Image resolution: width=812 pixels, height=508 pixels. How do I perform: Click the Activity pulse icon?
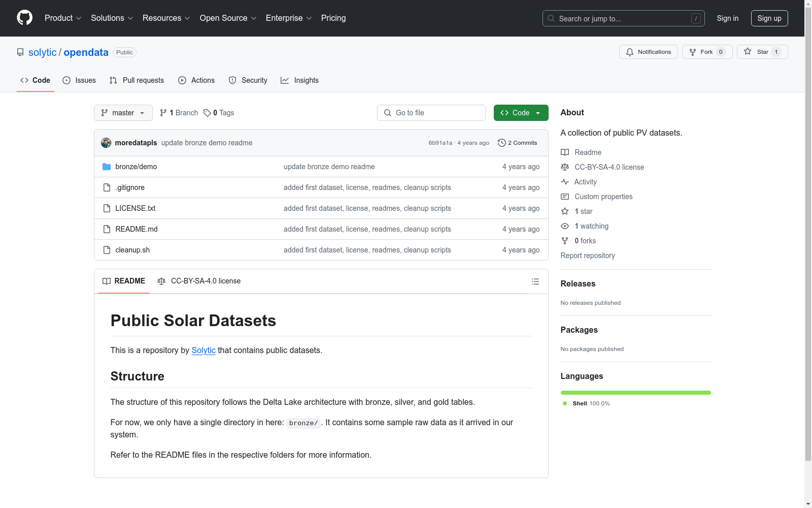pos(565,182)
